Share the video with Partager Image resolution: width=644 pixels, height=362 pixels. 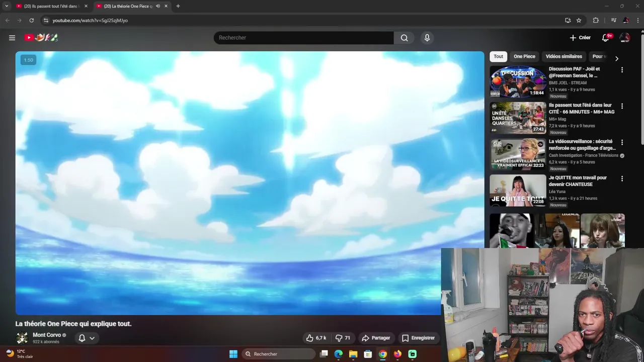[x=376, y=338]
